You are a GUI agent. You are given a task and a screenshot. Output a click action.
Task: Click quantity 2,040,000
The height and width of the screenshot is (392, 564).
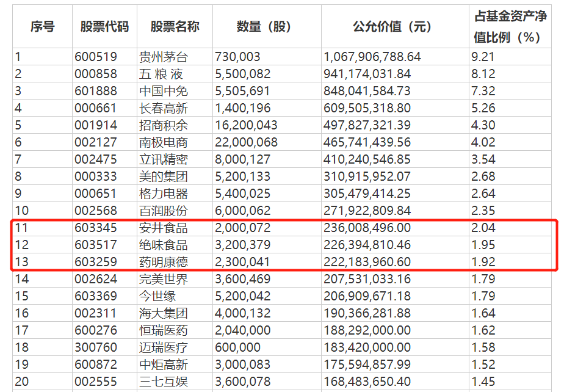(x=242, y=330)
